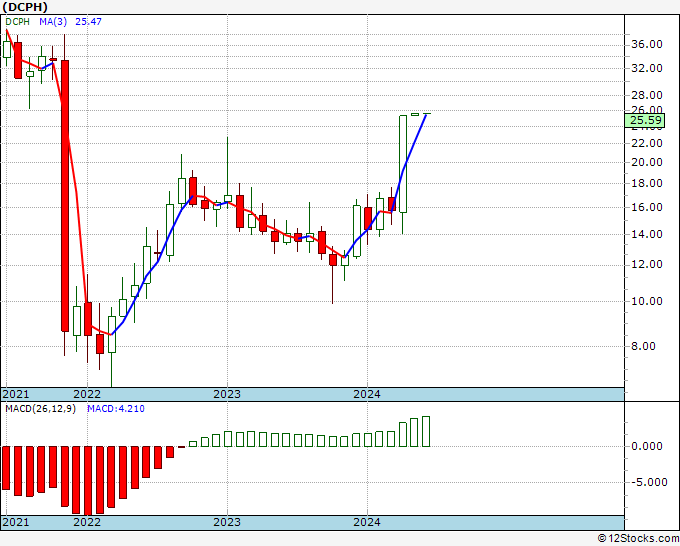Image resolution: width=680 pixels, height=546 pixels.
Task: Select 2023 on the MACD panel time axis
Action: (227, 522)
